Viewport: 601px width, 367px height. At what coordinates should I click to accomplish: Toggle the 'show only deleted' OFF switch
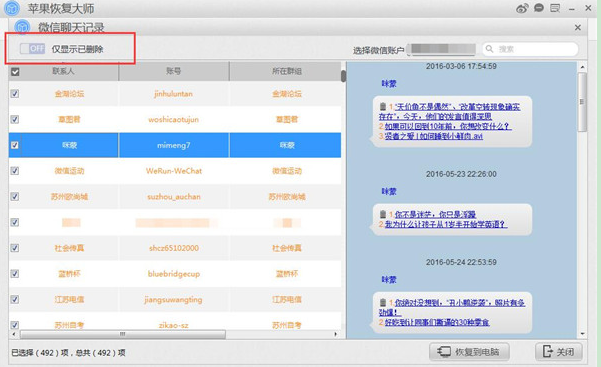[x=33, y=49]
